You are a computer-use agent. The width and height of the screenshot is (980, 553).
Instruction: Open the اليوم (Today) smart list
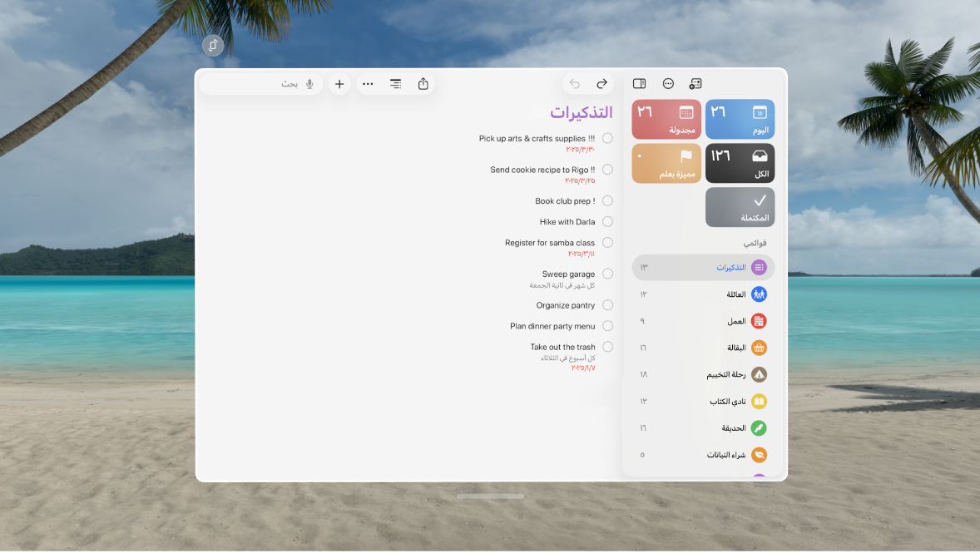click(740, 119)
